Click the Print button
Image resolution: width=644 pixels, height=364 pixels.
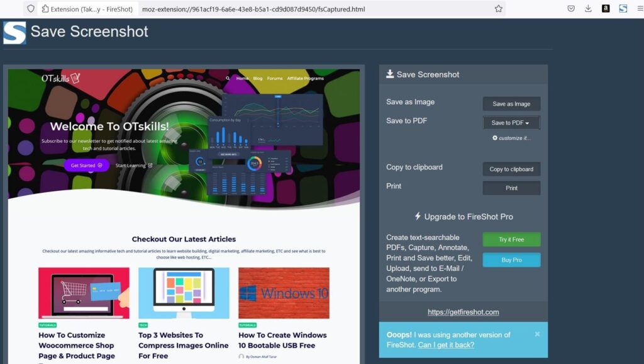coord(511,188)
